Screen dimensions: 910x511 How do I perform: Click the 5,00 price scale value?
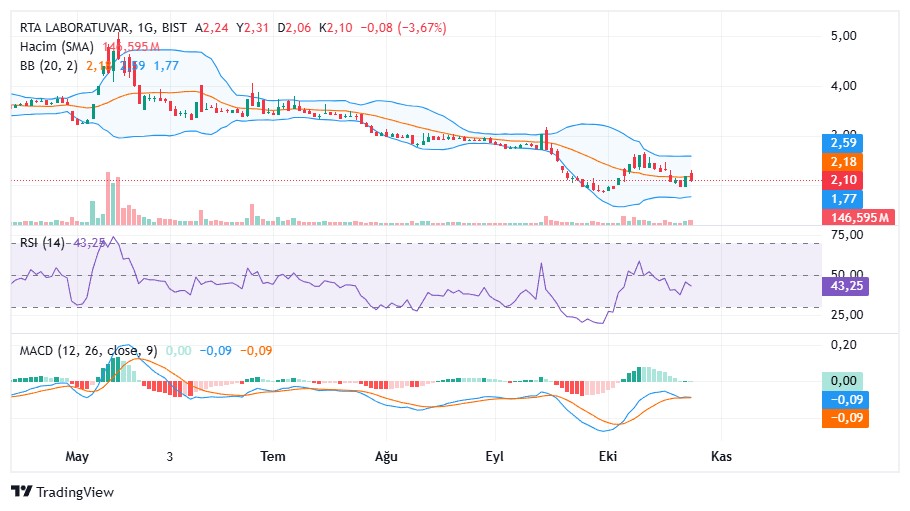coord(843,36)
